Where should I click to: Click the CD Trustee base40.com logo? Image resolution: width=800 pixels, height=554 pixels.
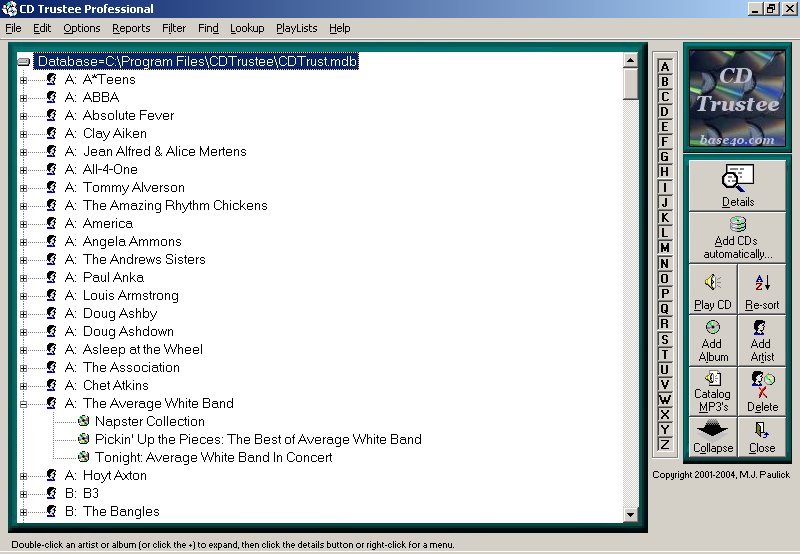pyautogui.click(x=737, y=98)
